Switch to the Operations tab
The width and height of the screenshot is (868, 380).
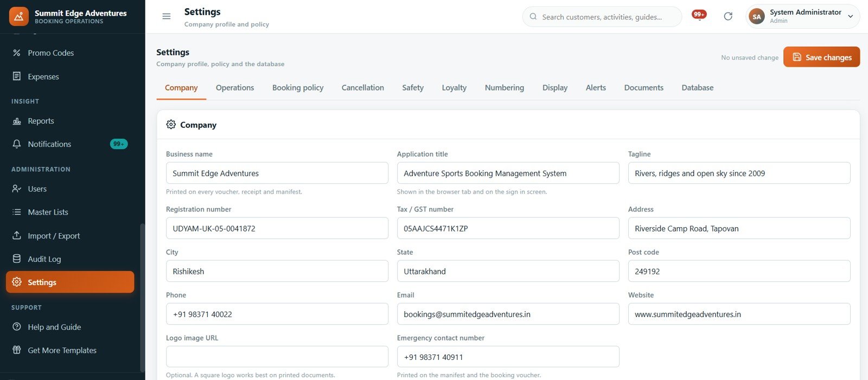pos(235,88)
